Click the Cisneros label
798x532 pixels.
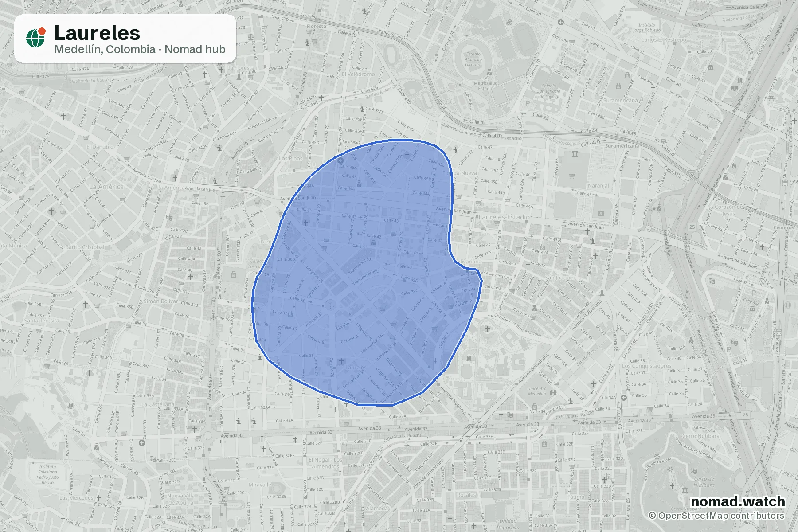(784, 227)
